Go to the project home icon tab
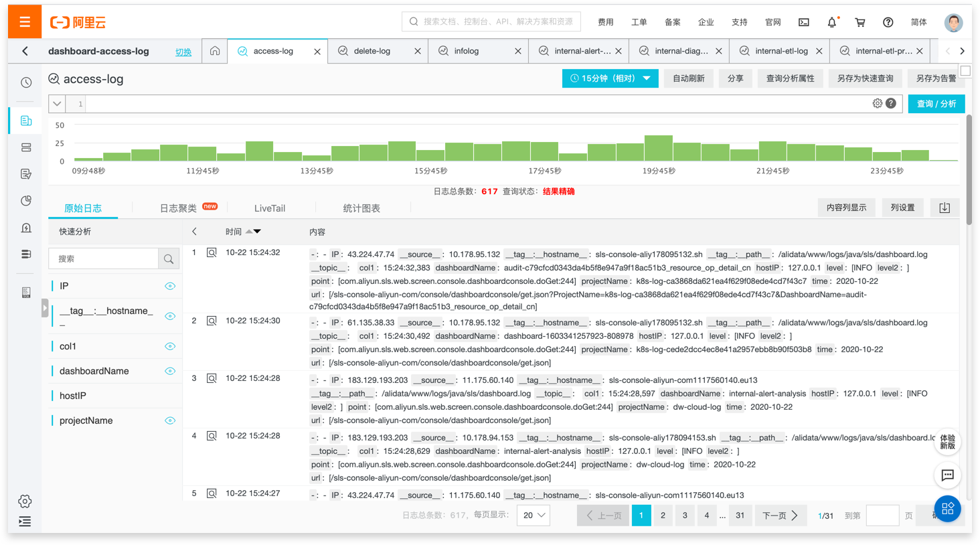980x545 pixels. [x=215, y=51]
